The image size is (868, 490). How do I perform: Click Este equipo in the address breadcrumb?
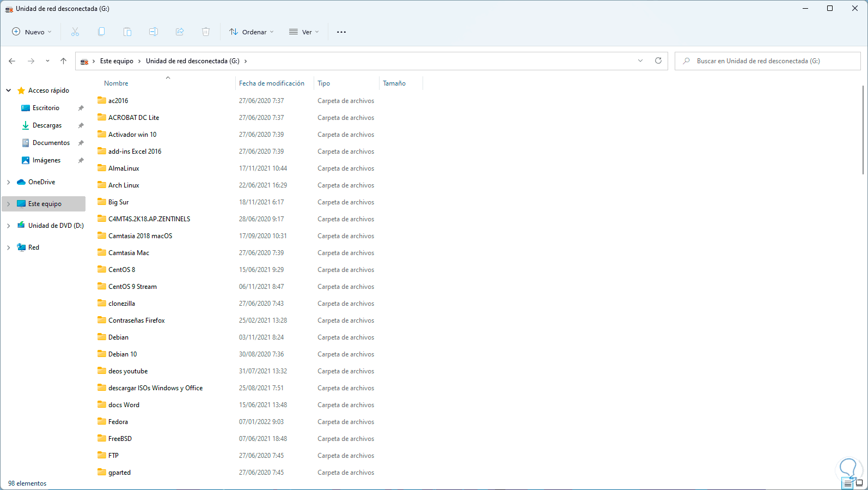pyautogui.click(x=117, y=61)
